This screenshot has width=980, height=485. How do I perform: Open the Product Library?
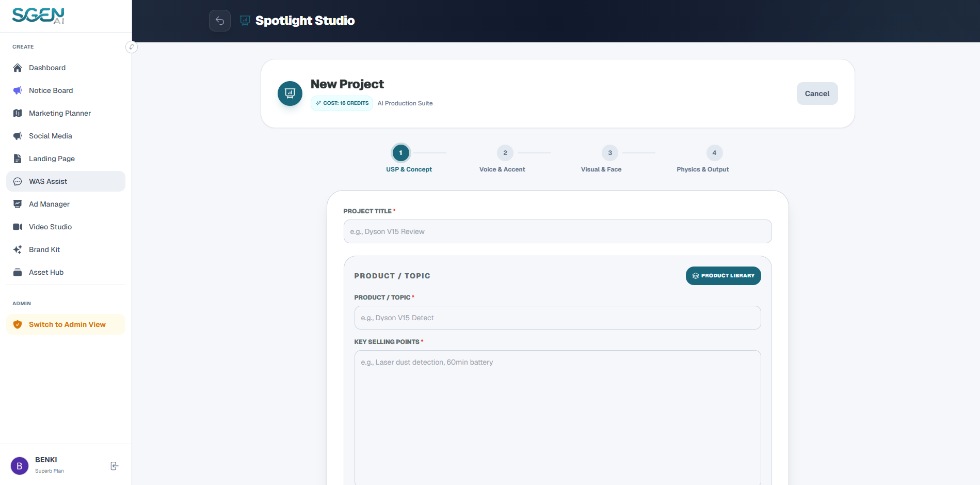click(723, 276)
